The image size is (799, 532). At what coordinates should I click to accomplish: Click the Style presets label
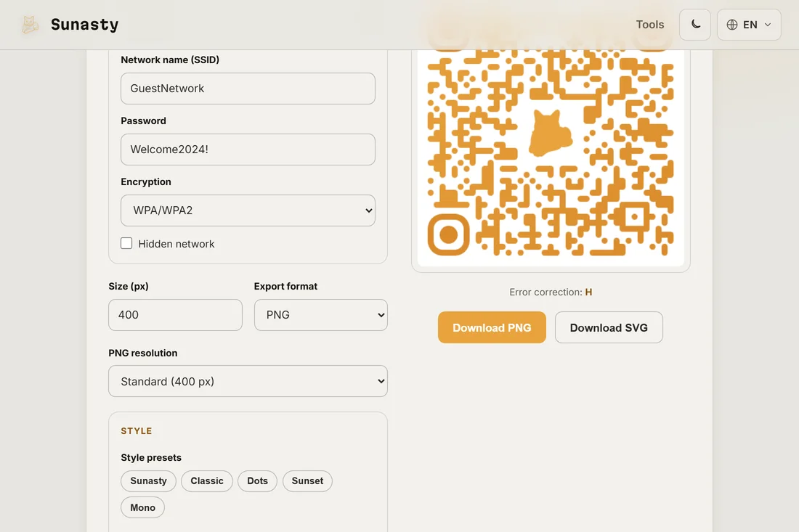151,458
